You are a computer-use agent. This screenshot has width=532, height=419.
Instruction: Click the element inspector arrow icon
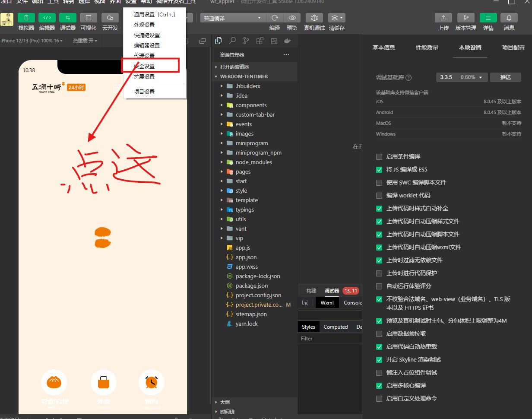point(305,303)
